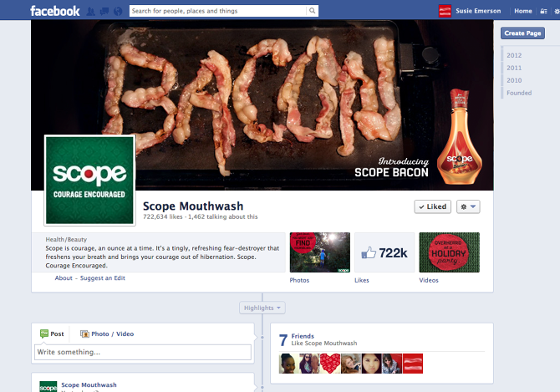
Task: Select the Photo / Video tab
Action: click(107, 333)
